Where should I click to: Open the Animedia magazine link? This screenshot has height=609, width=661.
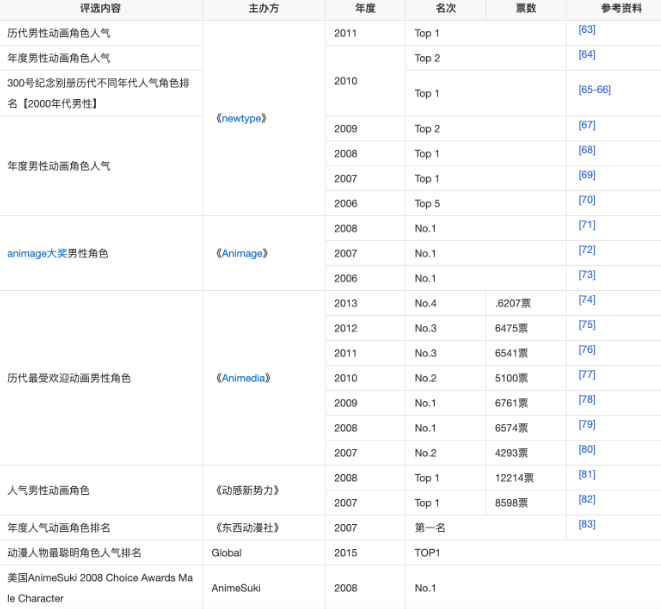[243, 378]
